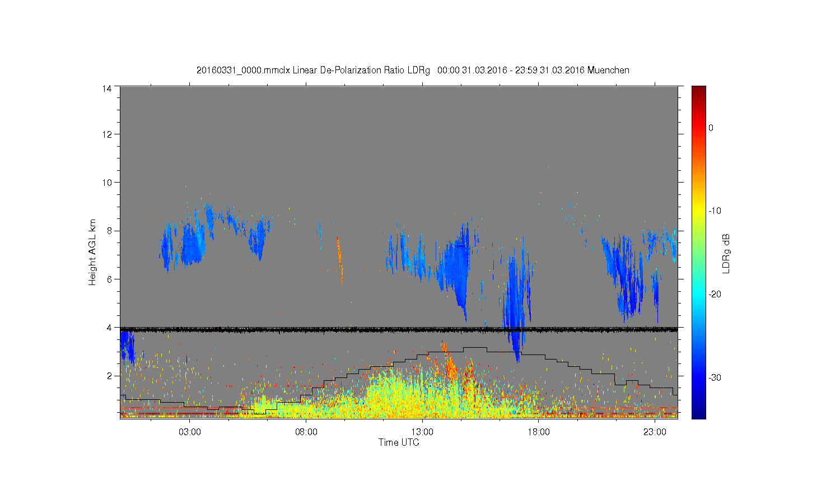Click the height tick label 10

[106, 182]
